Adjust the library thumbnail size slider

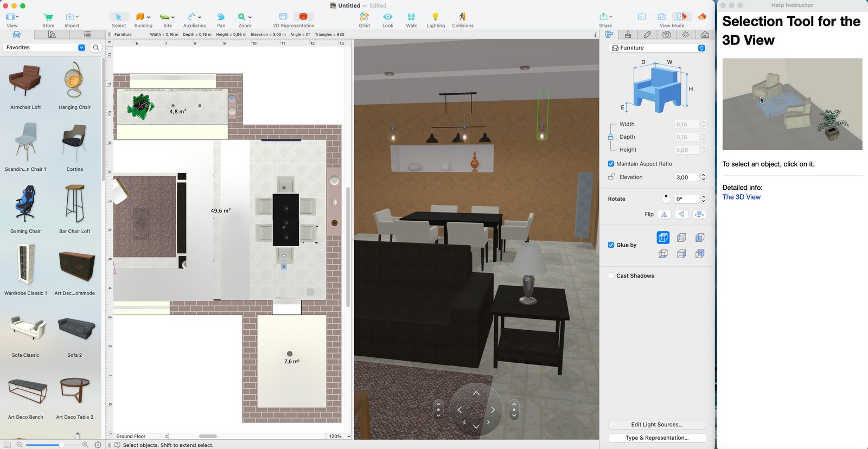pos(61,445)
